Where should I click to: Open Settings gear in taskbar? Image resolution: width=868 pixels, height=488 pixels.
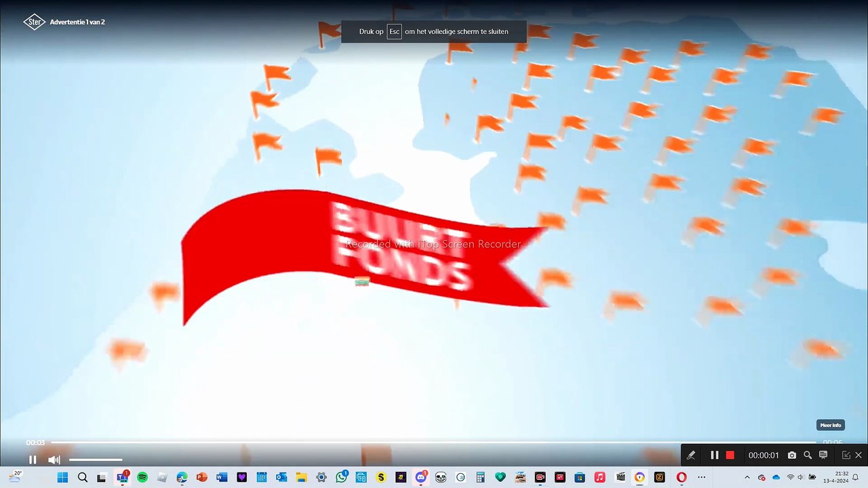pos(321,477)
